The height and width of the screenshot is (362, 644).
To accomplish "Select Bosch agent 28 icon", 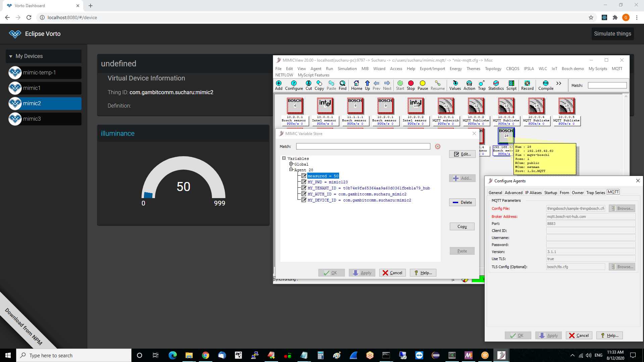I will click(506, 135).
